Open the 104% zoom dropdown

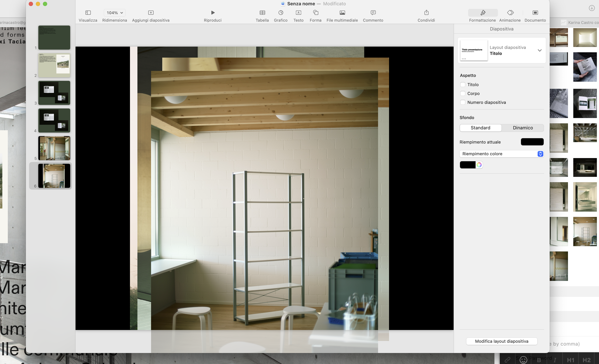coord(115,13)
